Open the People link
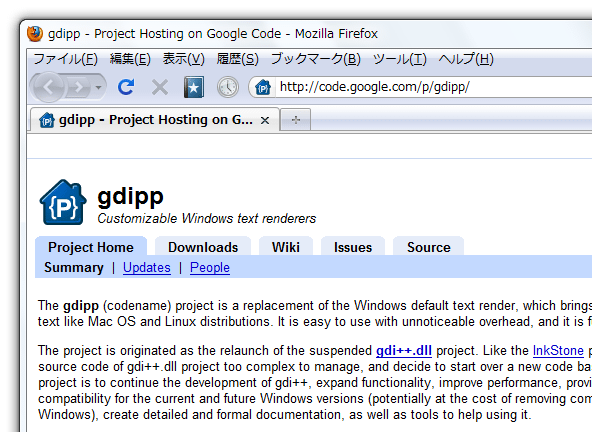592x432 pixels. pos(210,268)
